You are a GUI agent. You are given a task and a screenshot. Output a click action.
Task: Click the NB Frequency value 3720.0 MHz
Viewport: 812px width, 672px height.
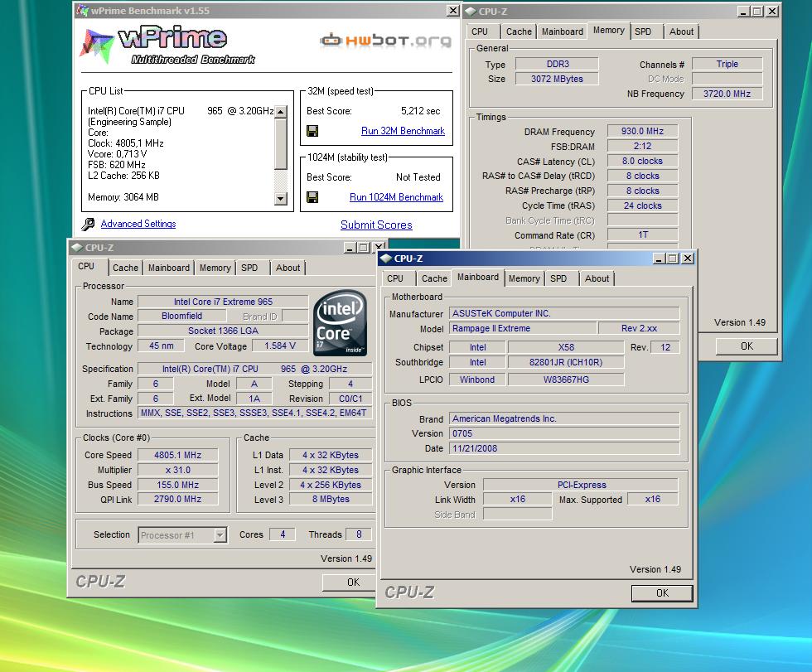tap(727, 94)
